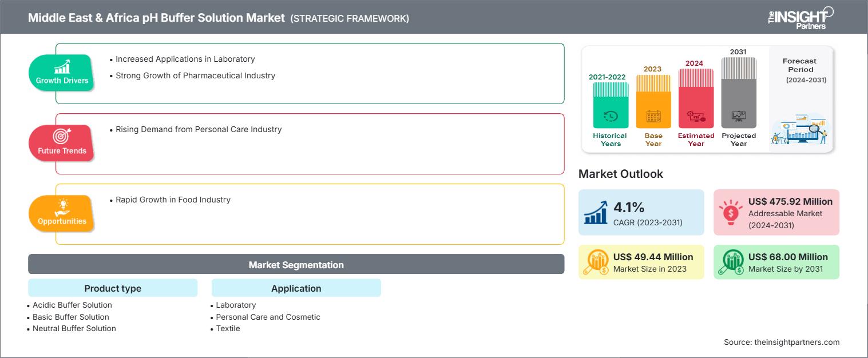Click the Personal Care and Cosmetic item
868x358 pixels.
268,317
